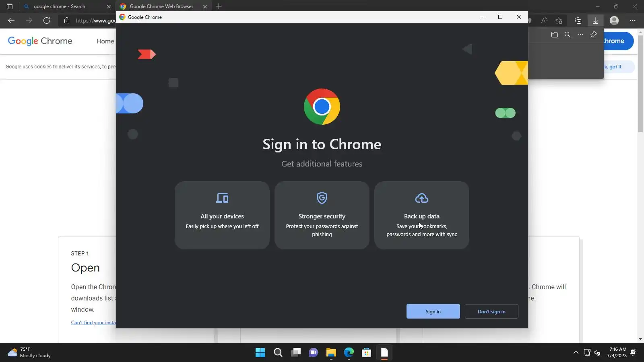Open Home menu on Chrome webpage
The image size is (644, 362).
click(105, 41)
